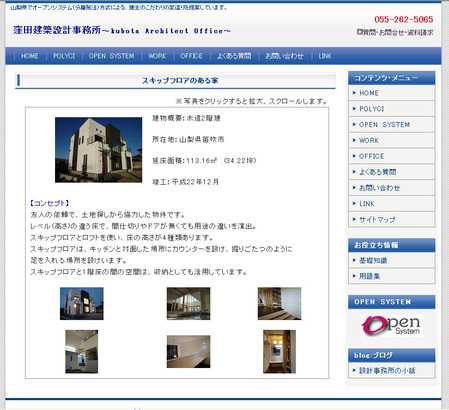Image resolution: width=449 pixels, height=410 pixels.
Task: Open LINK in the top navigation bar
Action: pos(325,56)
